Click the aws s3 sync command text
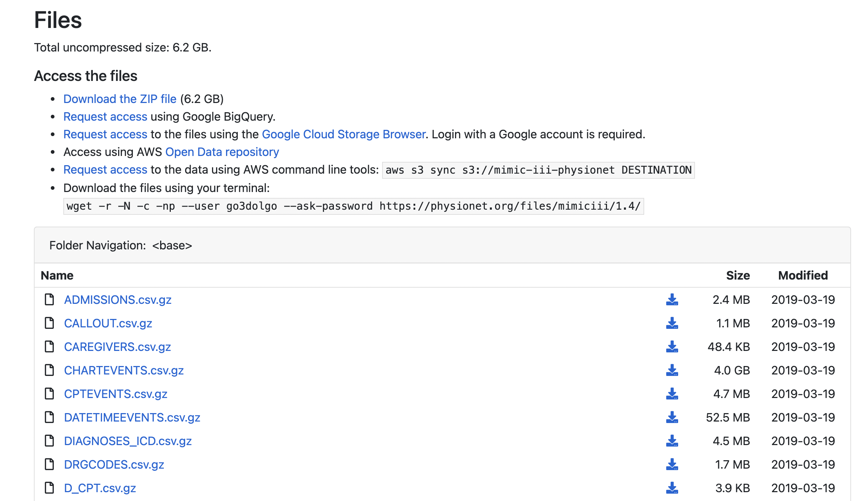The height and width of the screenshot is (501, 868). coord(538,170)
